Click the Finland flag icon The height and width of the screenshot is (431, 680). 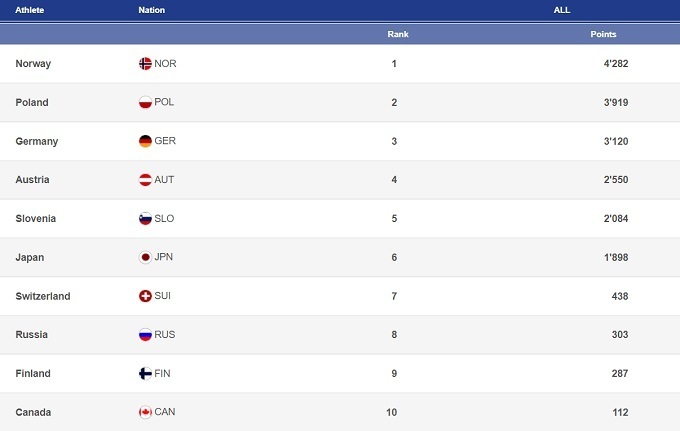tap(145, 373)
